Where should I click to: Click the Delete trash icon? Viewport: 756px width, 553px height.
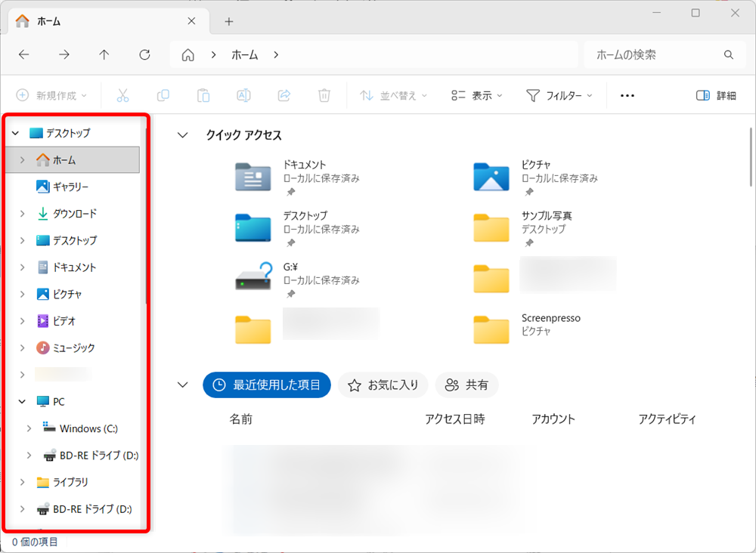click(x=324, y=95)
